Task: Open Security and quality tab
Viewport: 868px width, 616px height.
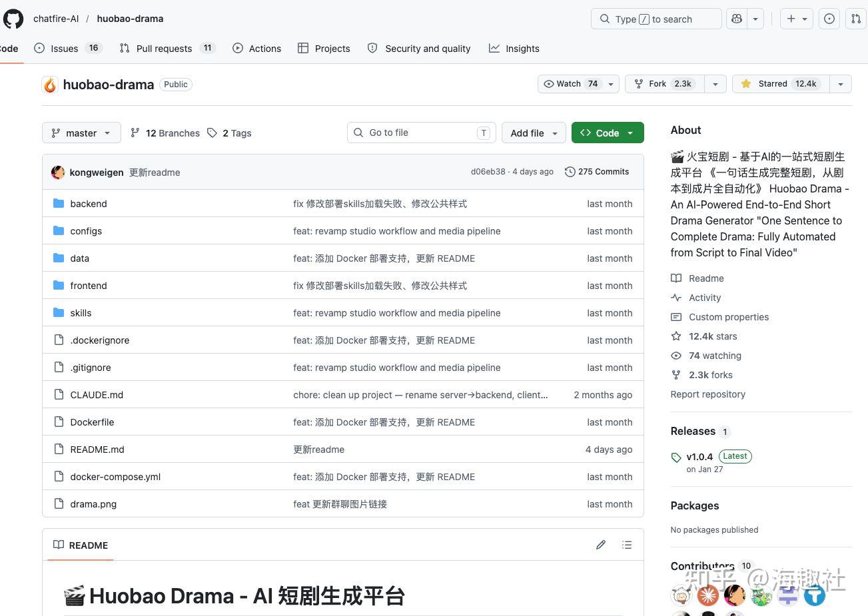Action: pos(419,48)
